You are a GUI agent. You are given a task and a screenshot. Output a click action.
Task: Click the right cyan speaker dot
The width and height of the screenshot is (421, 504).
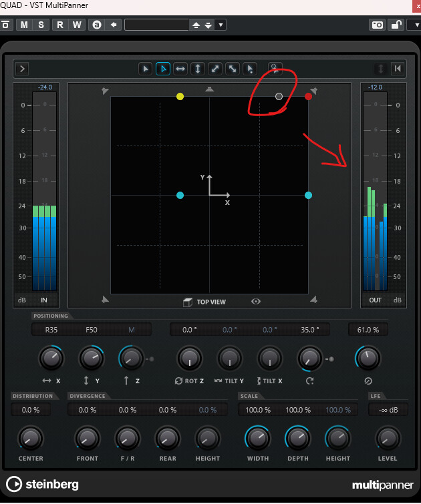[308, 195]
